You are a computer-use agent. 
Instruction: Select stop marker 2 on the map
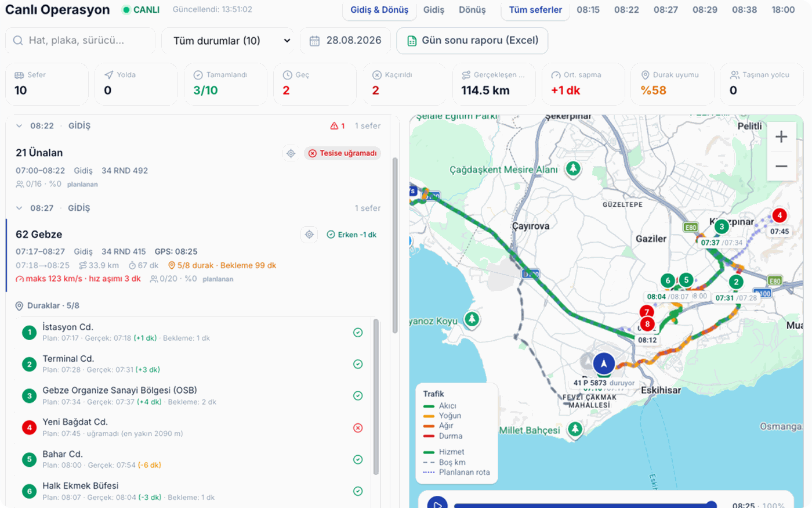click(736, 283)
